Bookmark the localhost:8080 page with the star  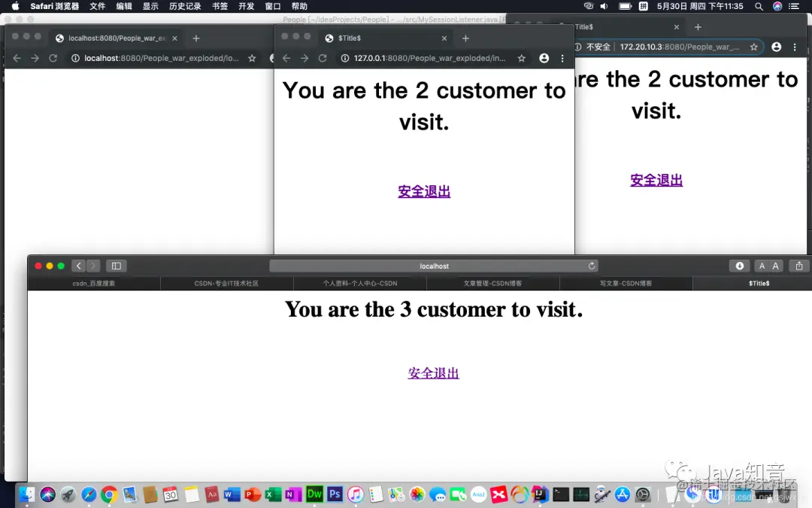point(252,58)
